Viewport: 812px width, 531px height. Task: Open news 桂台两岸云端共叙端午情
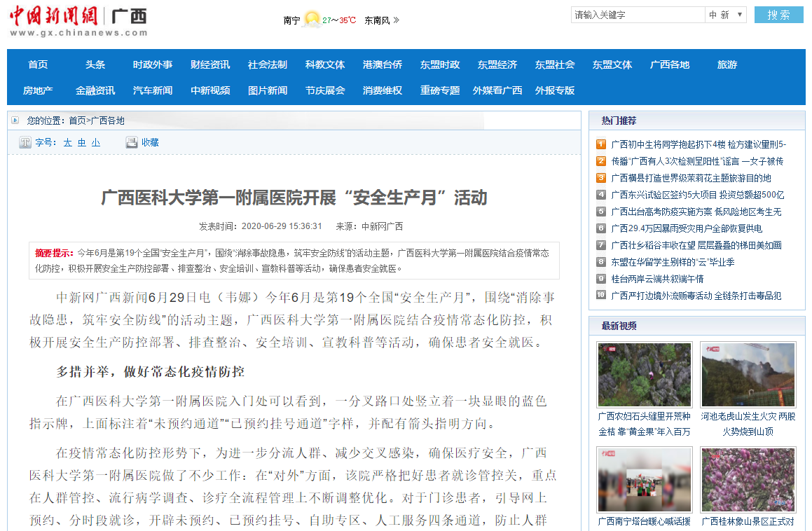pyautogui.click(x=657, y=280)
